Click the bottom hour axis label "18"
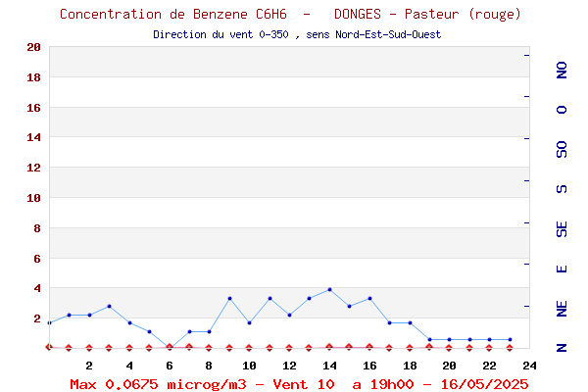This screenshot has width=588, height=392. 410,366
